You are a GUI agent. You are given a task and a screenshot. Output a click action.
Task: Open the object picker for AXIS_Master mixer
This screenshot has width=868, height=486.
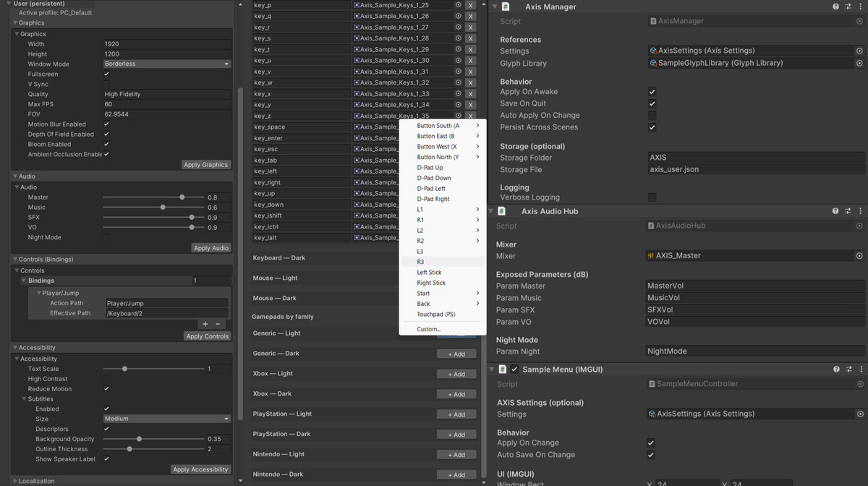(x=859, y=255)
